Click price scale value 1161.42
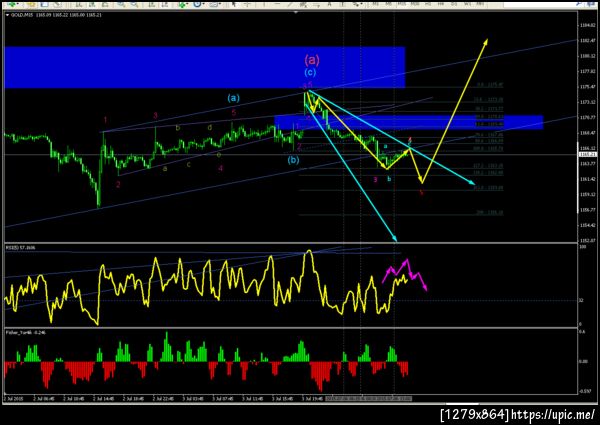600x425 pixels. point(587,179)
